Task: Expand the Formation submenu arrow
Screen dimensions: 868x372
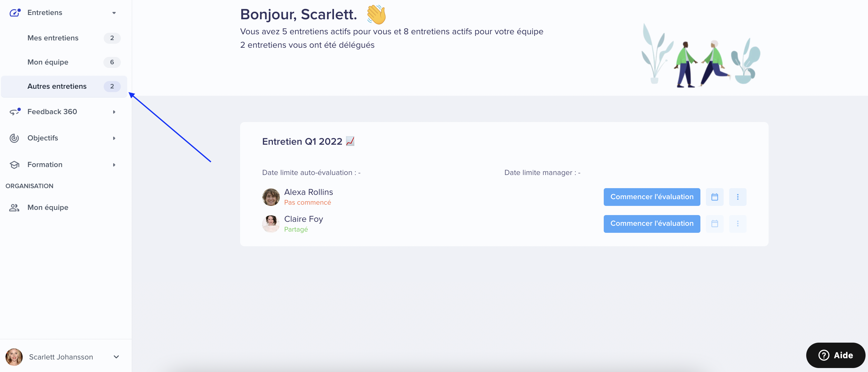Action: click(x=114, y=165)
